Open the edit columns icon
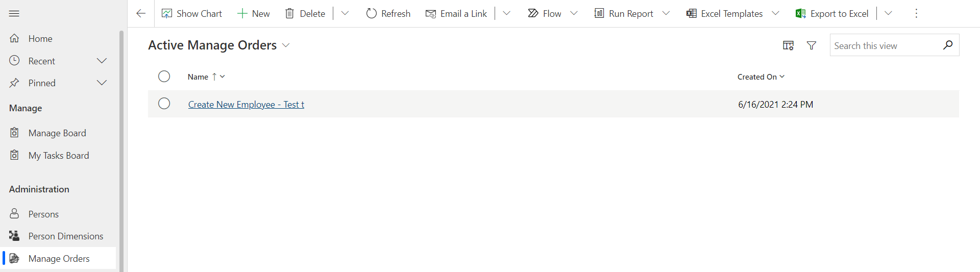 (x=788, y=46)
